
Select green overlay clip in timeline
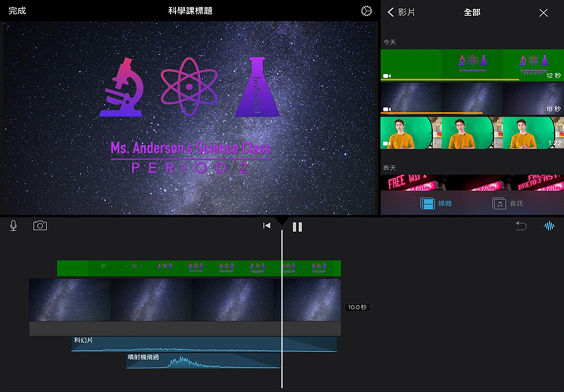pyautogui.click(x=199, y=268)
